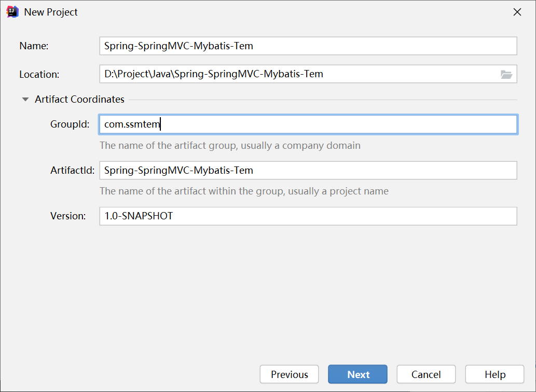Click the 'New Project' window title
Screen dimensions: 536x392
tap(51, 12)
